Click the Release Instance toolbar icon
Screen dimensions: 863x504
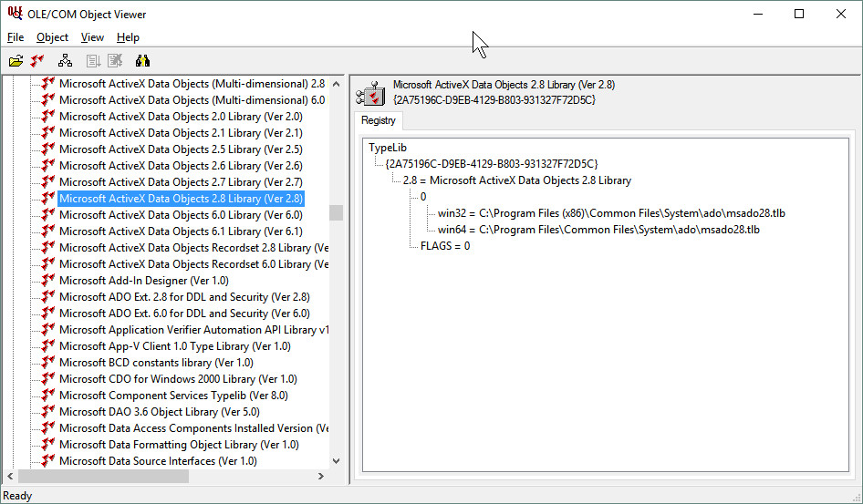pos(114,61)
